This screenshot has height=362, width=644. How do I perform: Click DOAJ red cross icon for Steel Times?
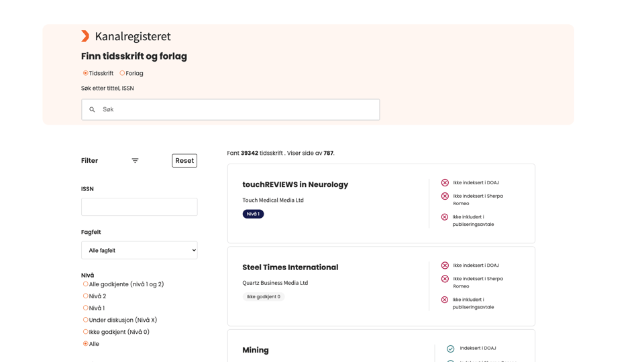click(445, 265)
